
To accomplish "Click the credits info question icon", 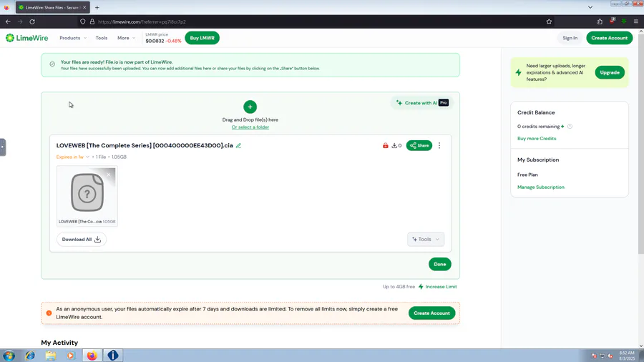I will coord(570,127).
